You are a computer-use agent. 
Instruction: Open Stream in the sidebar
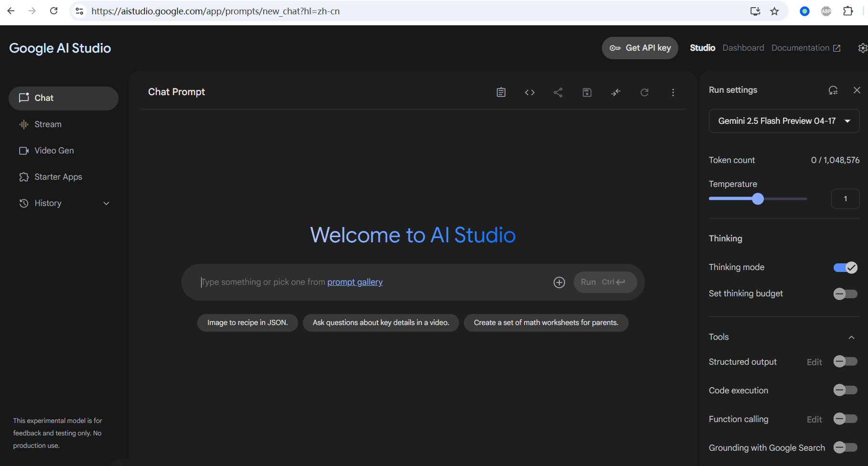coord(64,124)
